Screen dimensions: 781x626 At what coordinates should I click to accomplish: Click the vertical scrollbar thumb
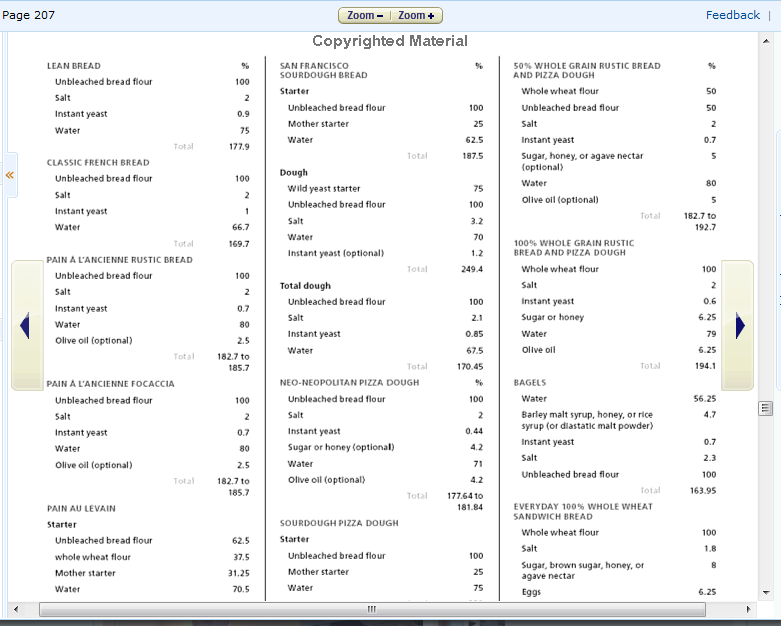tap(766, 408)
